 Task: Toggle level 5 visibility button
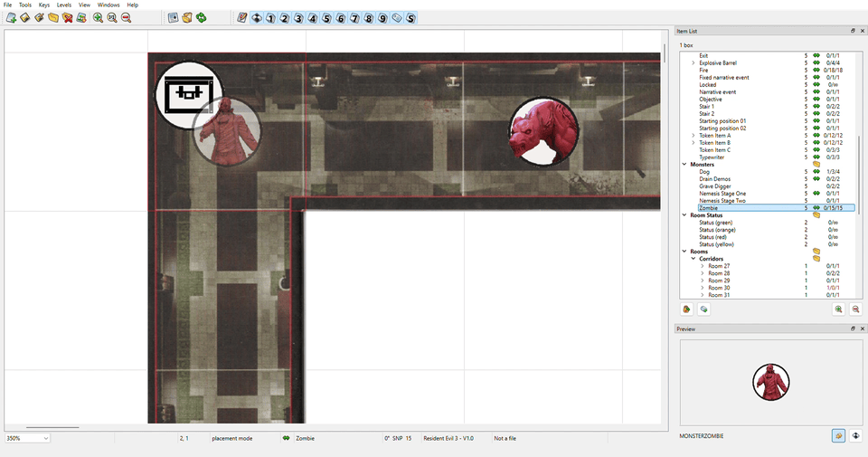coord(326,18)
